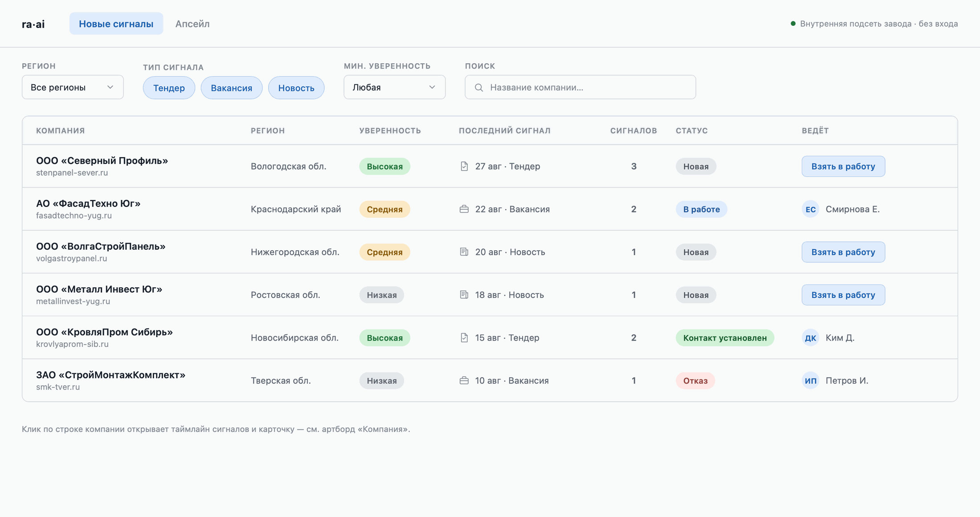Click the Сигналов column header
Screen dimensions: 980x517
(633, 130)
